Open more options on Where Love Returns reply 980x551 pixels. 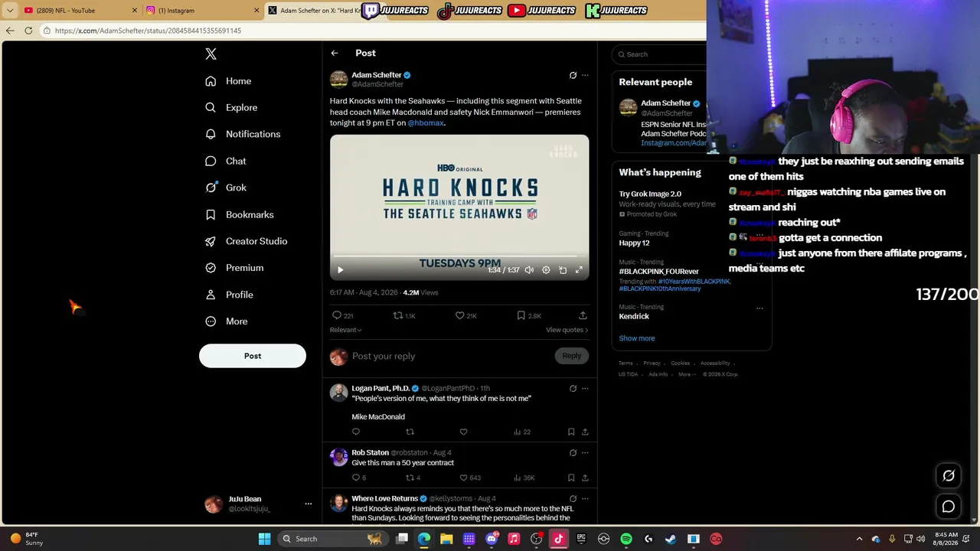pyautogui.click(x=585, y=499)
